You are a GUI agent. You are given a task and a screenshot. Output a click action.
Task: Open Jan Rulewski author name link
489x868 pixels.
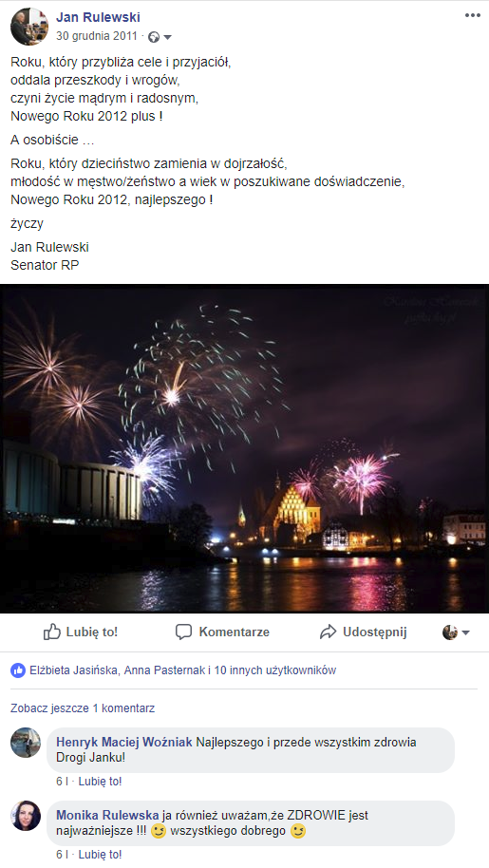[98, 17]
